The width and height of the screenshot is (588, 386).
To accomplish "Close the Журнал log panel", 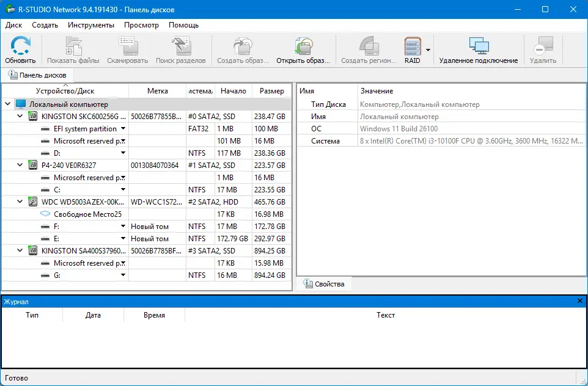I will 579,300.
